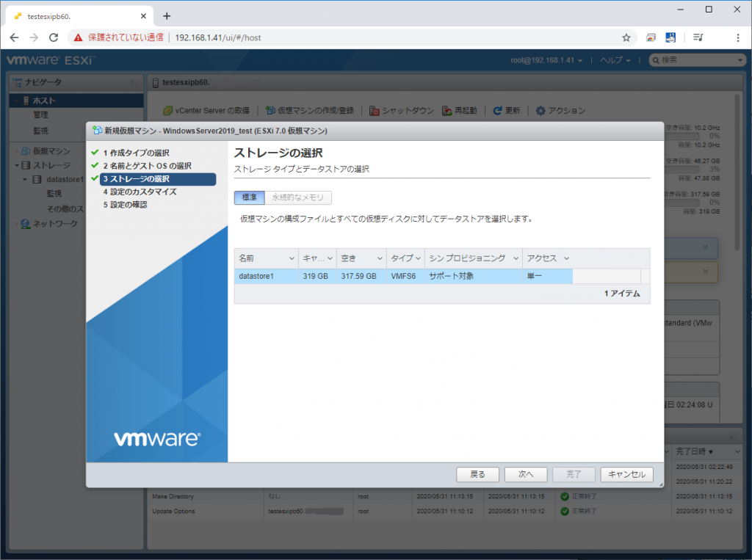Minimize the ナビゲータ panel

pos(134,82)
